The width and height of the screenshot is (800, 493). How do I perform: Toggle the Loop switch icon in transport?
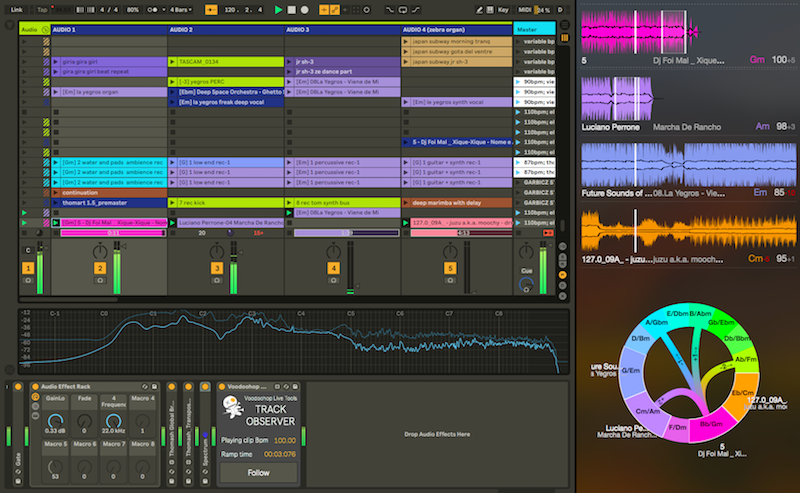point(403,10)
